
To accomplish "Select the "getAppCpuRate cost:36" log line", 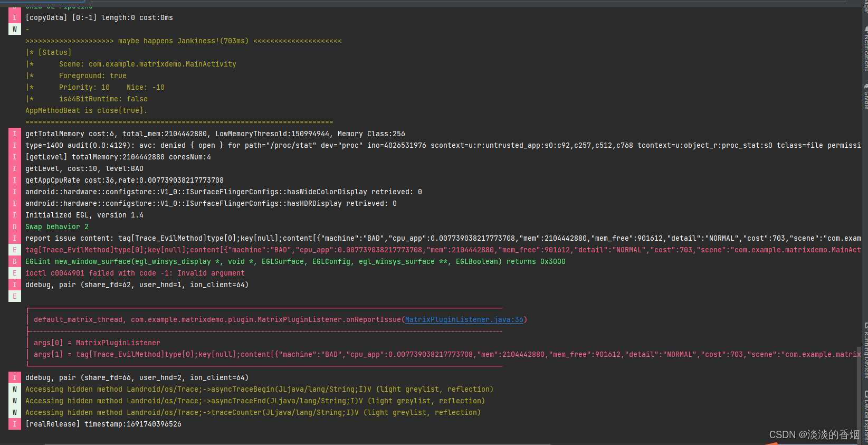I will (x=125, y=180).
